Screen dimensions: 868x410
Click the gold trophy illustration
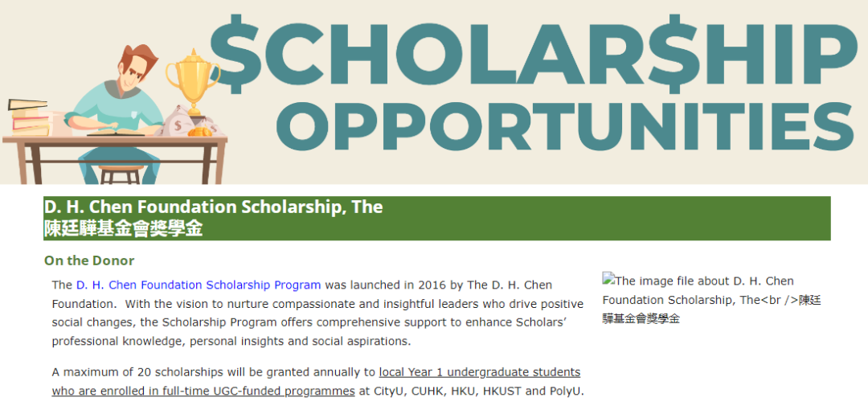click(193, 82)
